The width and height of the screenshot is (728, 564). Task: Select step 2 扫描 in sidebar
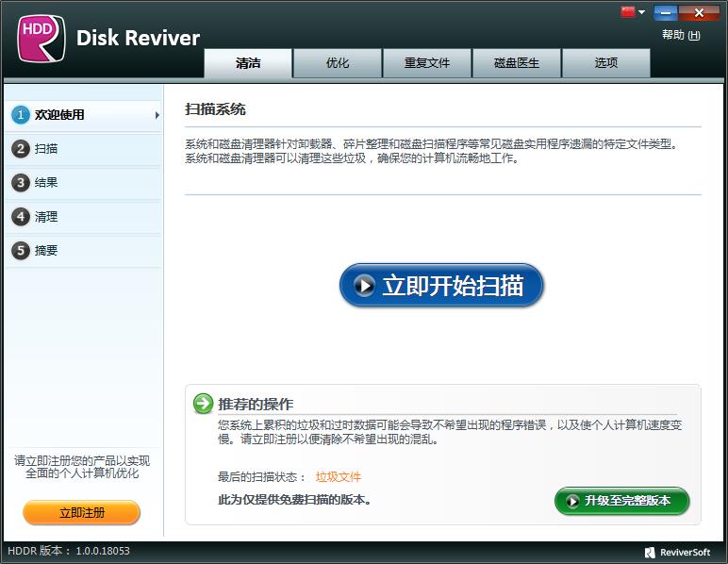(84, 149)
